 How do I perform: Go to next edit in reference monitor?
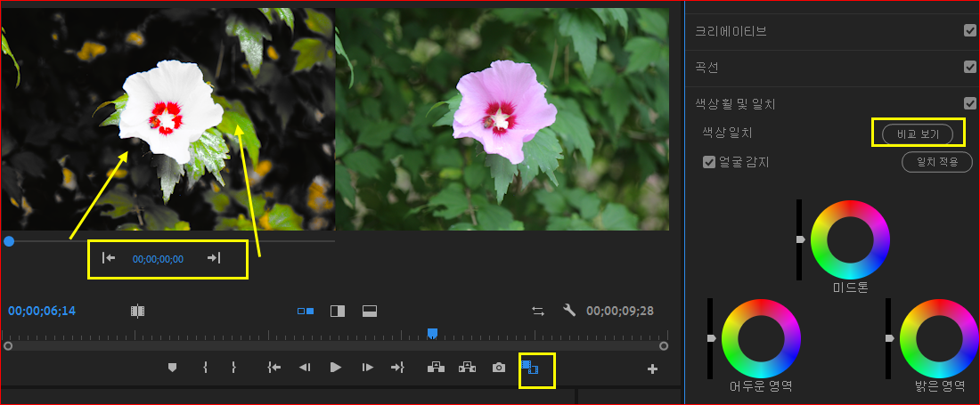pyautogui.click(x=214, y=258)
